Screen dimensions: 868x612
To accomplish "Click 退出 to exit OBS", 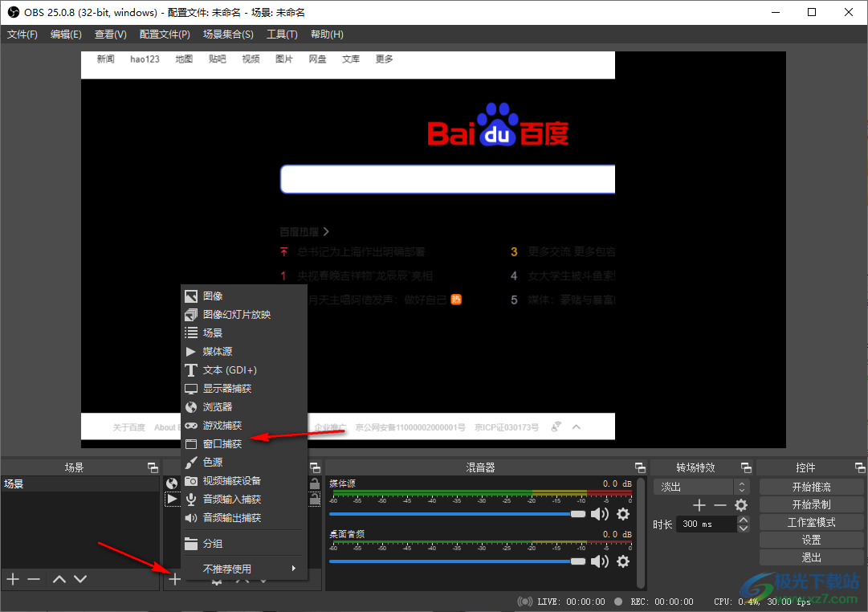I will click(811, 557).
